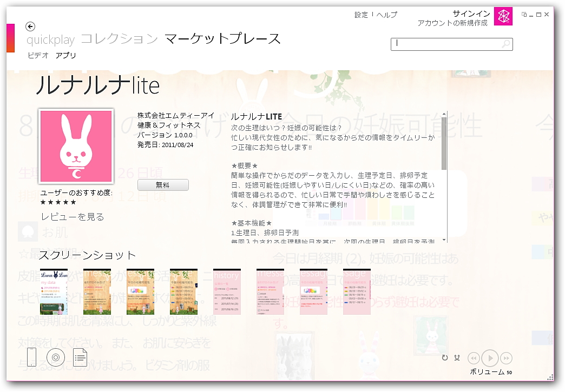Image resolution: width=565 pixels, height=392 pixels.
Task: Click the サインイン link
Action: tap(471, 12)
